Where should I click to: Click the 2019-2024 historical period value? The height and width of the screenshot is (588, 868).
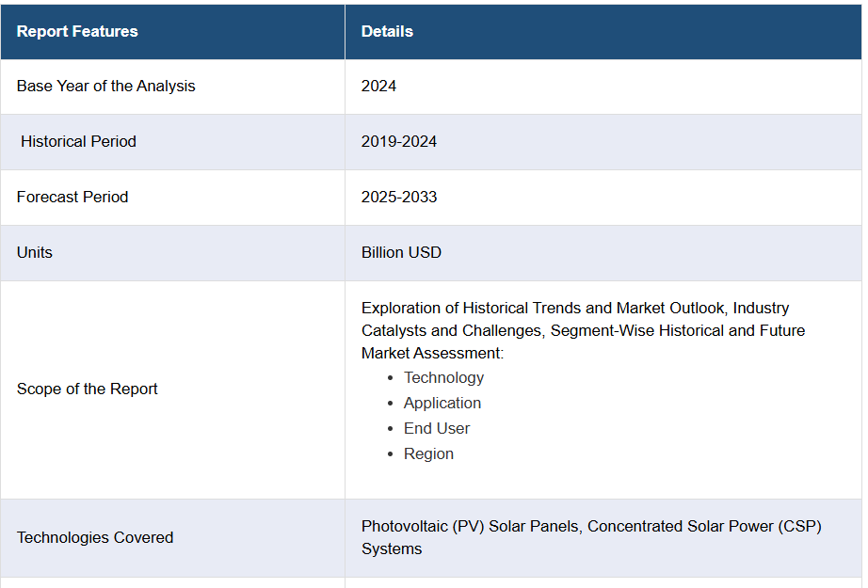pos(399,141)
